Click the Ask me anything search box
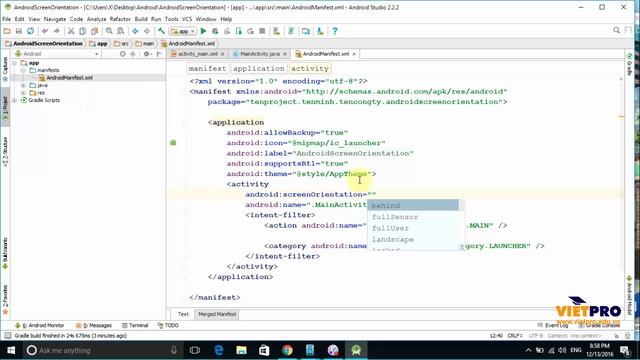This screenshot has height=360, width=640. 102,350
